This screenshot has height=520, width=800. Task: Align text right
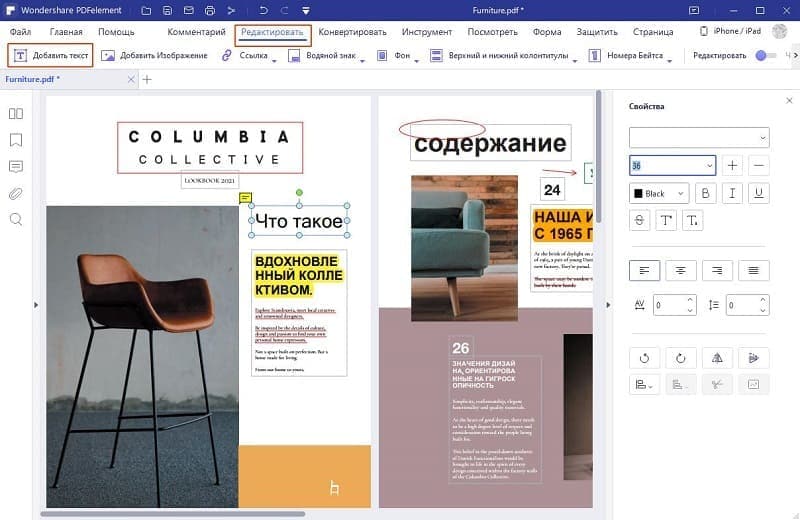(x=717, y=270)
